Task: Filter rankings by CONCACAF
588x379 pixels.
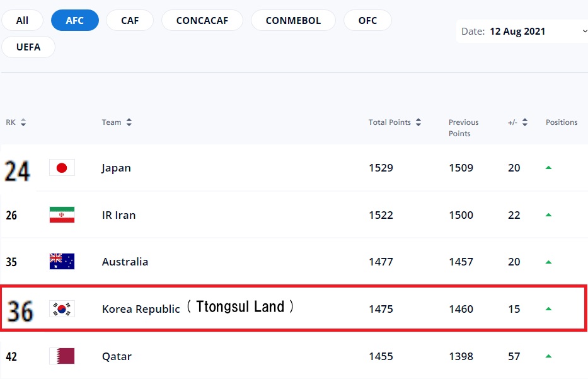Action: (202, 20)
